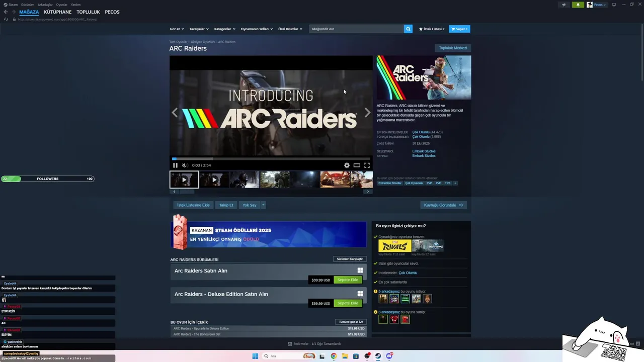Expand the Göz at dropdown
Screen dimensions: 644x362
177,29
